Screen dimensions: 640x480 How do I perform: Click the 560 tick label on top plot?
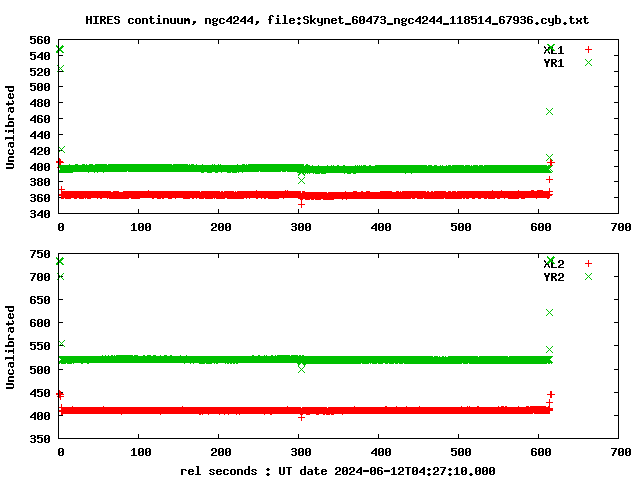pyautogui.click(x=40, y=40)
